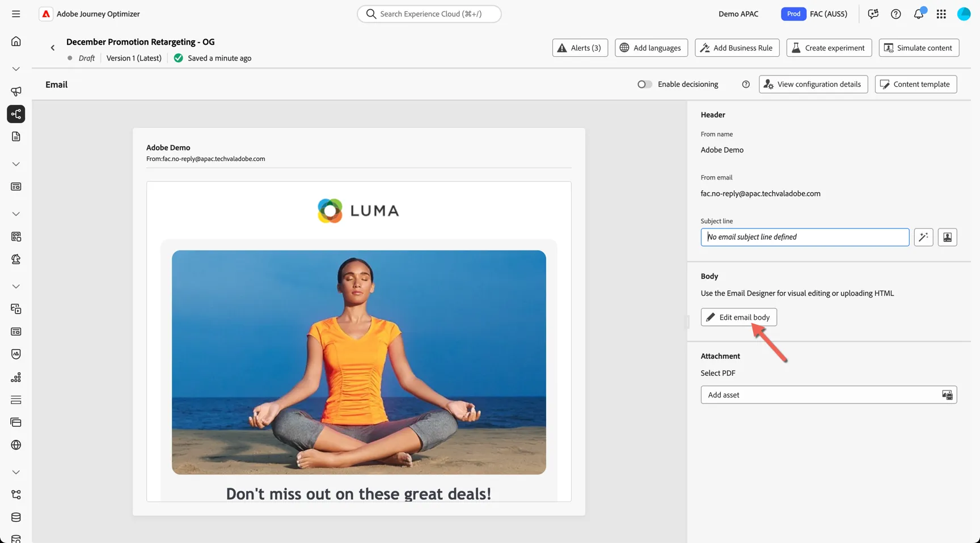Open the AI assistant chat icon
The height and width of the screenshot is (543, 980).
873,14
